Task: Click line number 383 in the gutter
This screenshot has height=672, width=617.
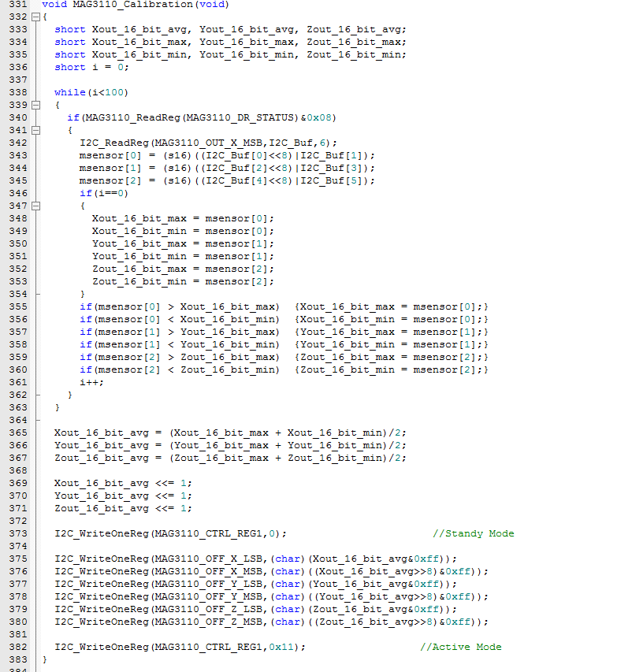Action: pyautogui.click(x=18, y=659)
